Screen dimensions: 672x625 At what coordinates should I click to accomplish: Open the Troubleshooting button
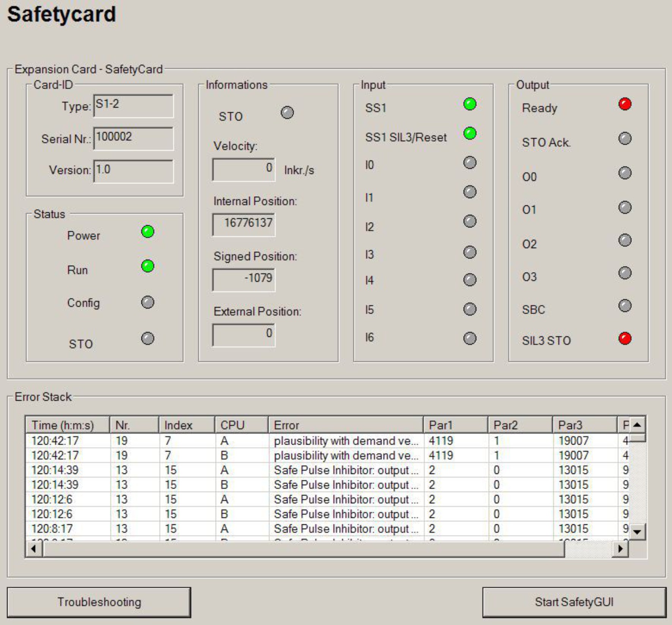99,602
